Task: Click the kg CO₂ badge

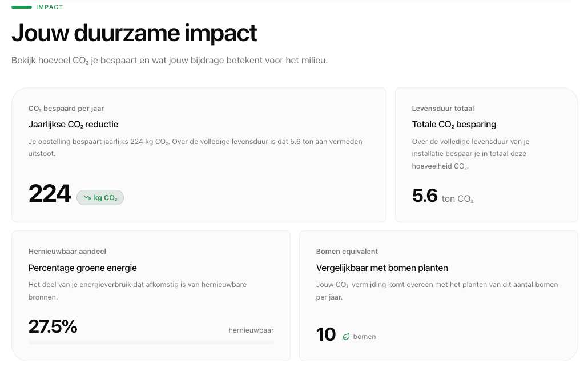Action: tap(100, 197)
